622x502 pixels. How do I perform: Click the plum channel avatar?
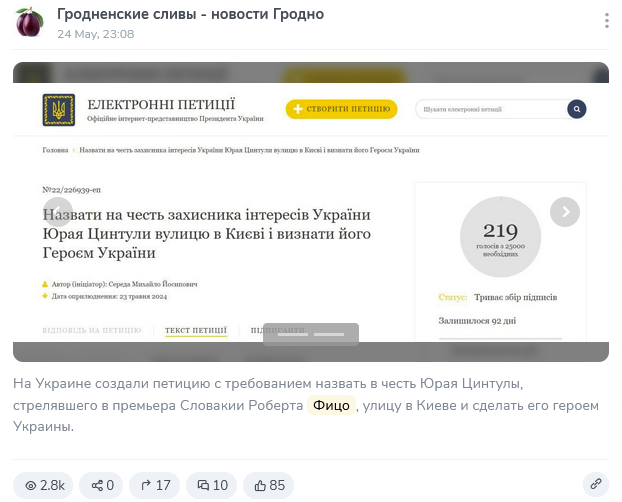tap(29, 22)
